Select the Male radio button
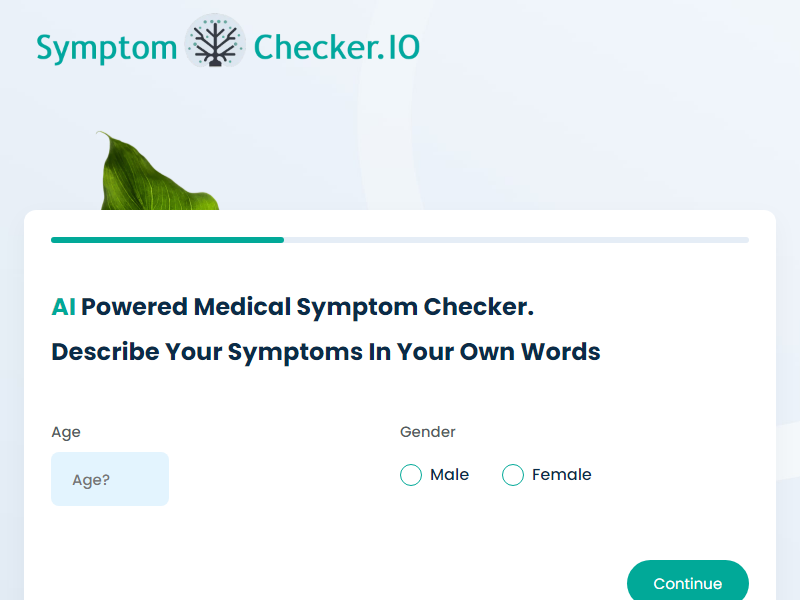800x600 pixels. [x=411, y=475]
